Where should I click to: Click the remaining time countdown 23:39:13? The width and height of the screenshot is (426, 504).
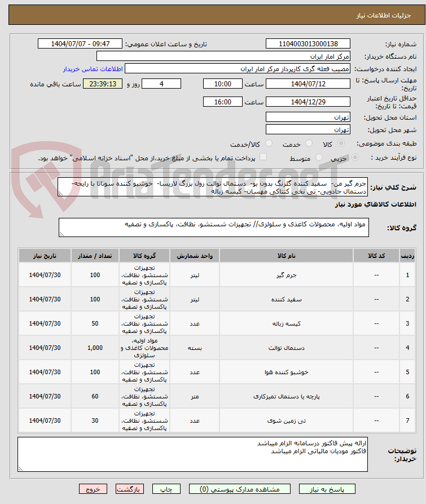click(x=103, y=84)
